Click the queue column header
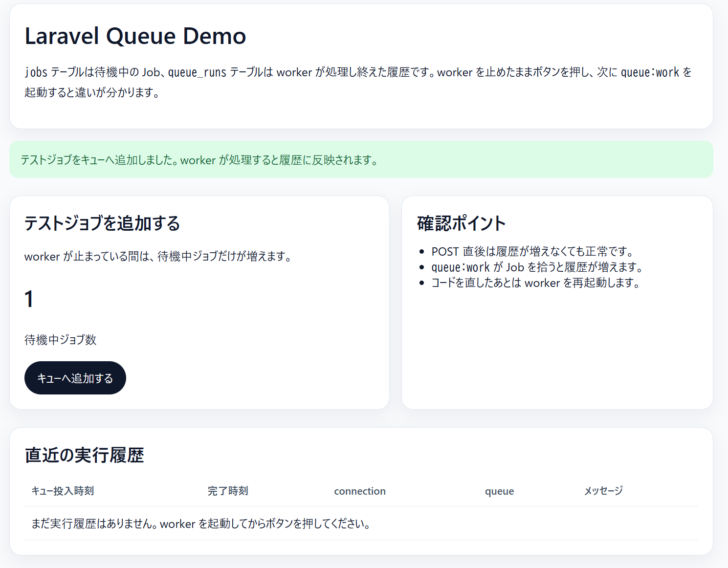 click(x=499, y=491)
